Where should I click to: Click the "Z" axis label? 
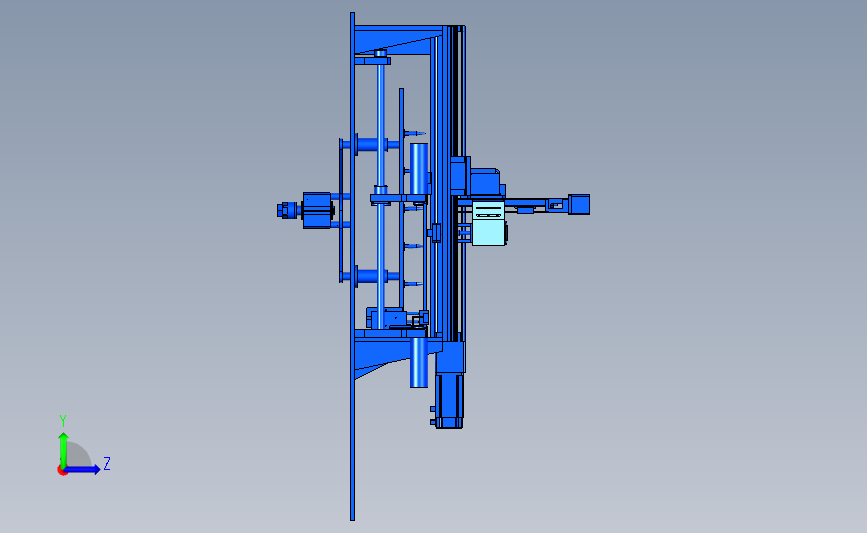(107, 463)
